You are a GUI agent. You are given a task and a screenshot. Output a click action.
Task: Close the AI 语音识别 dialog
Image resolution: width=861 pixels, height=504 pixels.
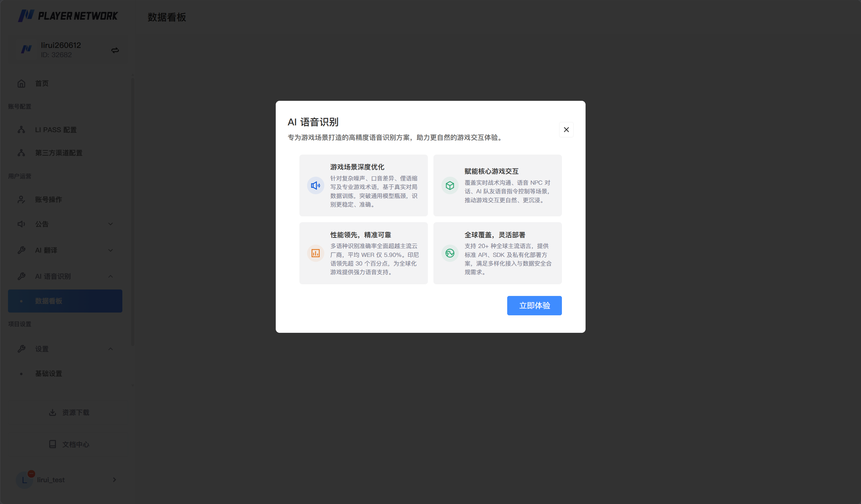[566, 129]
